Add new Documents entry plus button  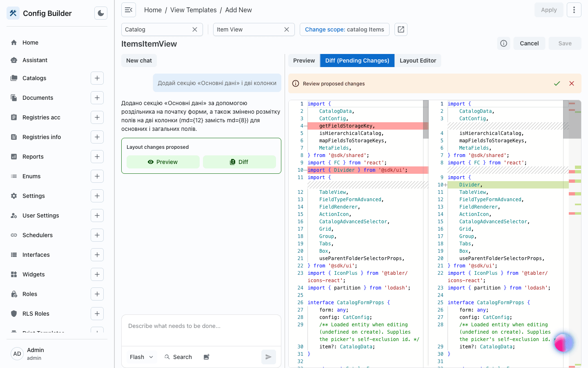tap(97, 98)
